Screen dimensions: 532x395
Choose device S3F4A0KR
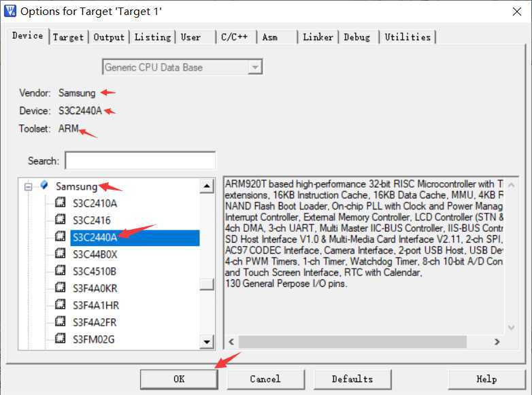coord(95,288)
